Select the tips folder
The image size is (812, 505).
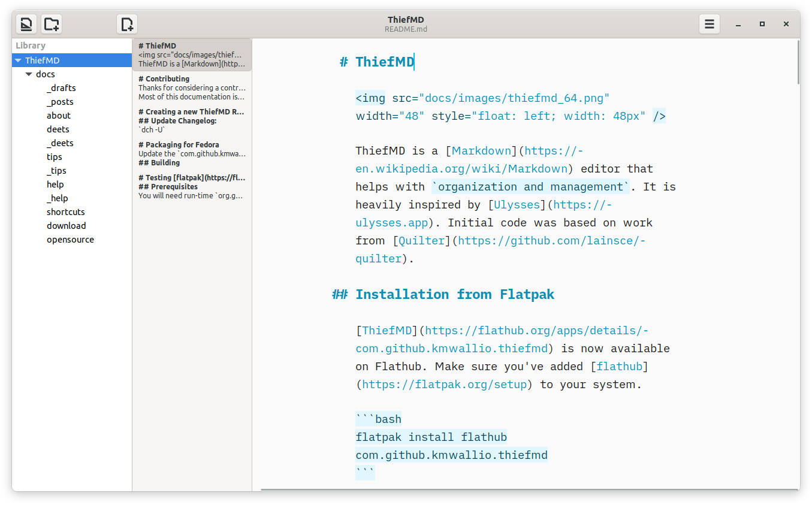tap(55, 157)
